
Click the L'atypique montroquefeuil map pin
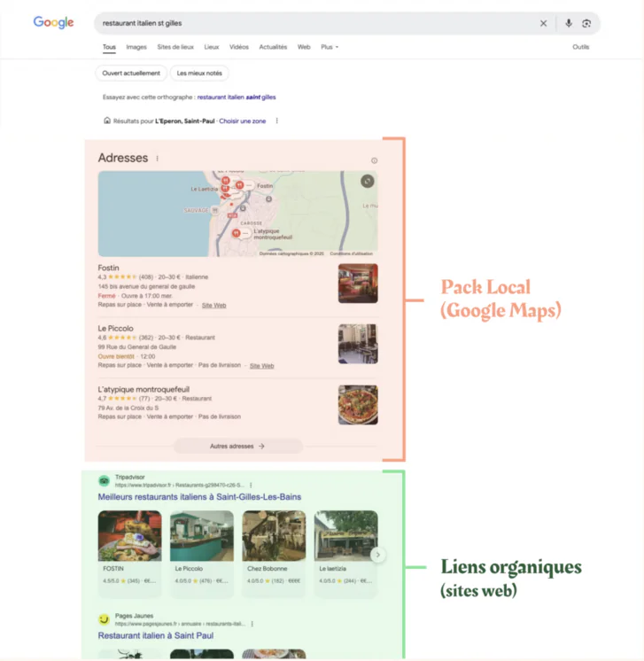[236, 233]
